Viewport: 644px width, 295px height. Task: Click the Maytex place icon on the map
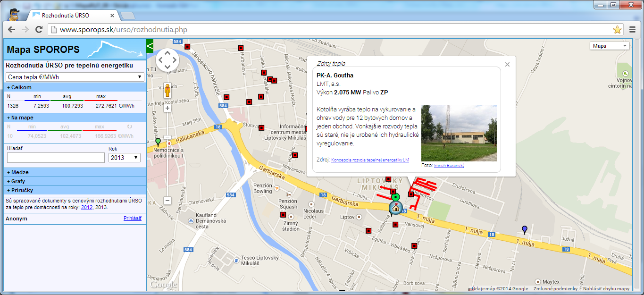pos(538,282)
